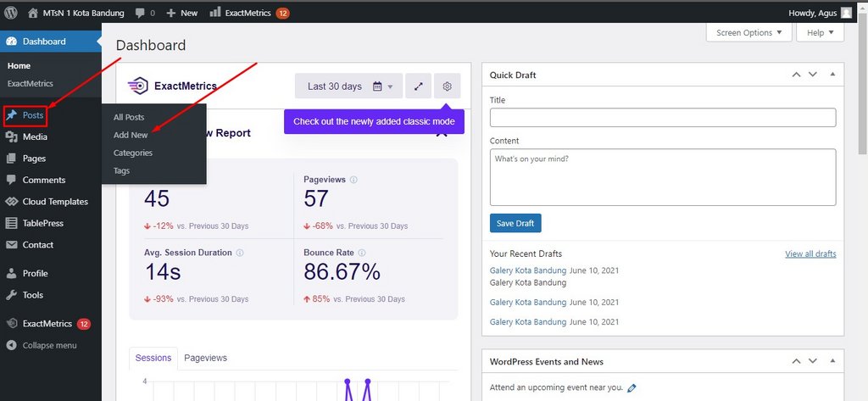Screen dimensions: 868x401
Task: Open the View all drafts link
Action: coord(810,253)
